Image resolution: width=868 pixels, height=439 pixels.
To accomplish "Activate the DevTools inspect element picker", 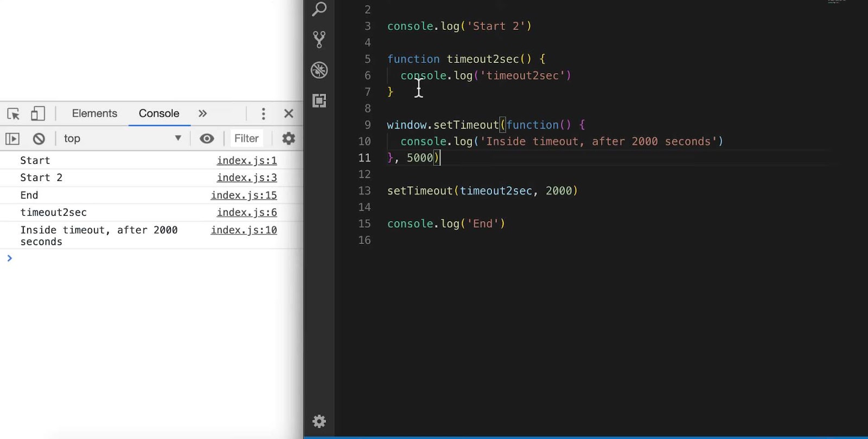I will click(x=13, y=114).
